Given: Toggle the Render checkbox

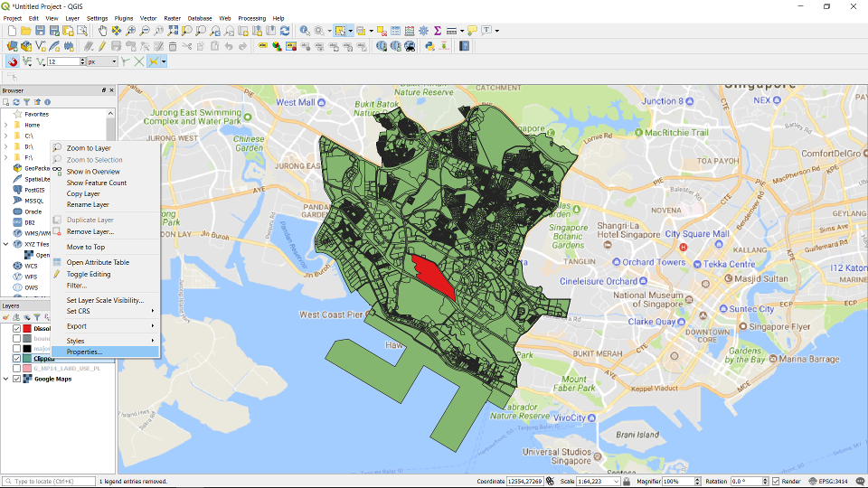Looking at the screenshot, I should click(776, 482).
